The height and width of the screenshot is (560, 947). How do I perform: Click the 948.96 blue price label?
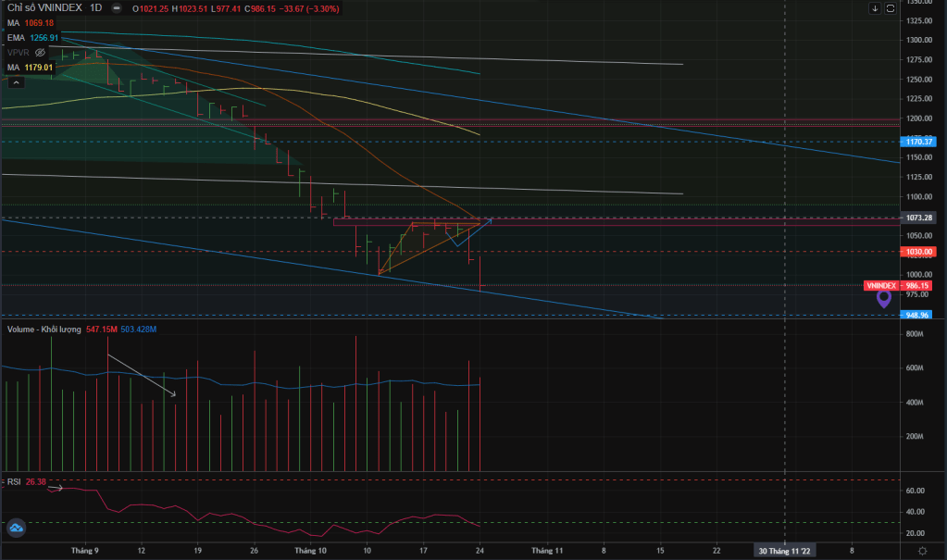pyautogui.click(x=916, y=315)
